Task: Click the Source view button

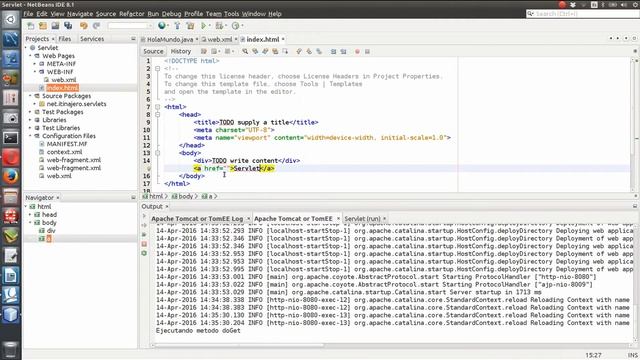Action: point(153,51)
